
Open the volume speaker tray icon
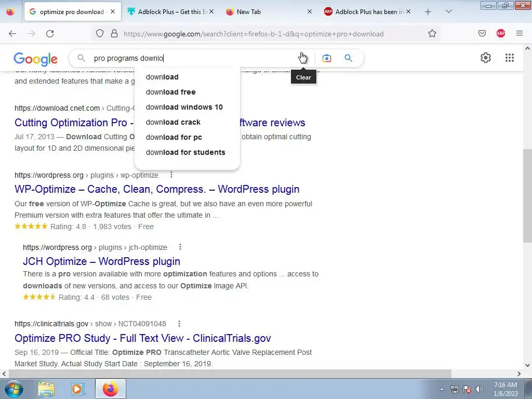[479, 389]
